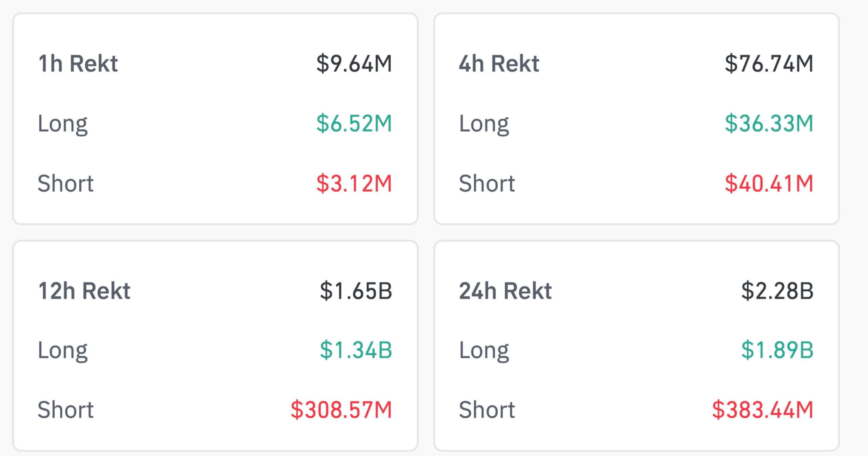
Task: Click the red $383.44M short value
Action: click(x=763, y=410)
